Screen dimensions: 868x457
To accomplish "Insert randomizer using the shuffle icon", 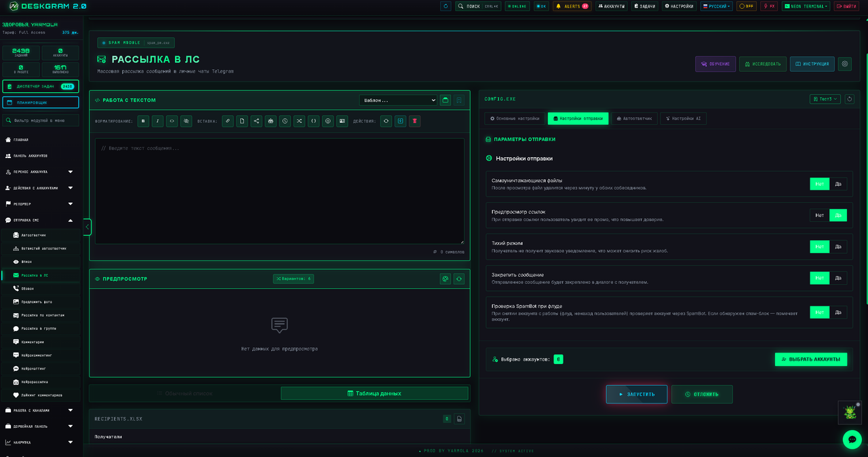I will (299, 121).
